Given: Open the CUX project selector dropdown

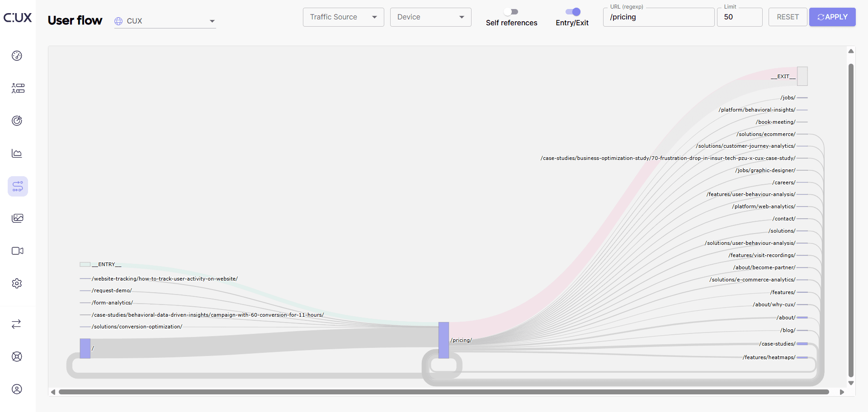Looking at the screenshot, I should point(165,21).
